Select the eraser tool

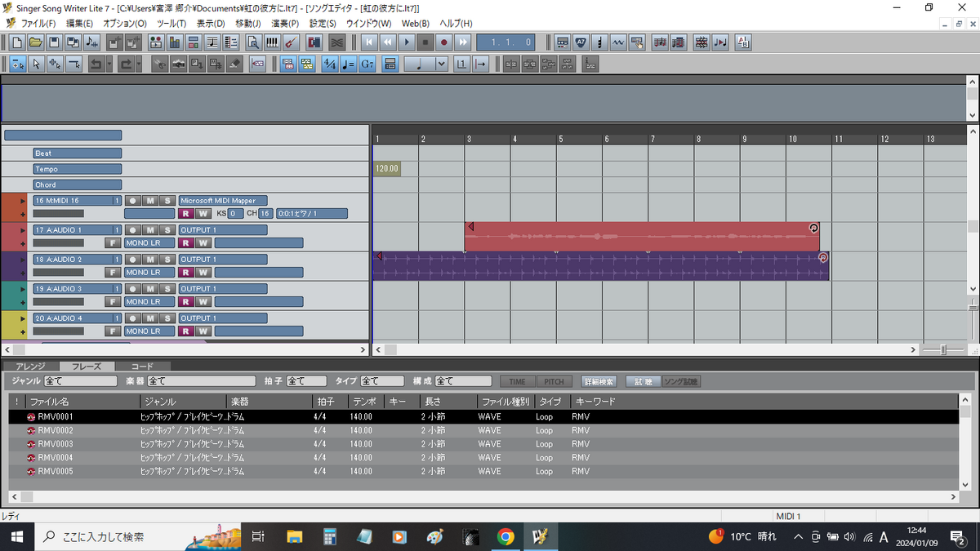click(x=235, y=64)
